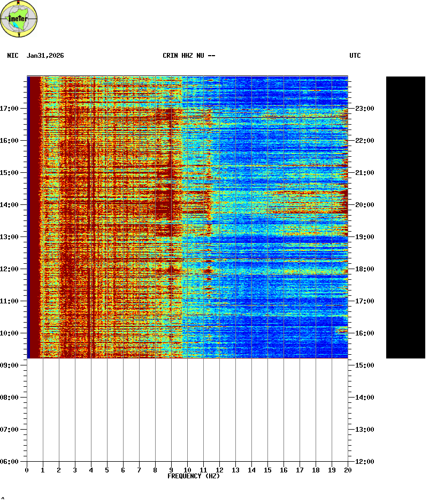Viewport: 429px width, 504px height.
Task: Select the NIC label in the header
Action: [12, 56]
